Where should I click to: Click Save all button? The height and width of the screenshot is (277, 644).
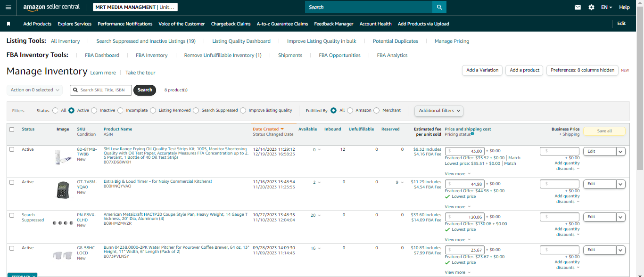[x=604, y=131]
